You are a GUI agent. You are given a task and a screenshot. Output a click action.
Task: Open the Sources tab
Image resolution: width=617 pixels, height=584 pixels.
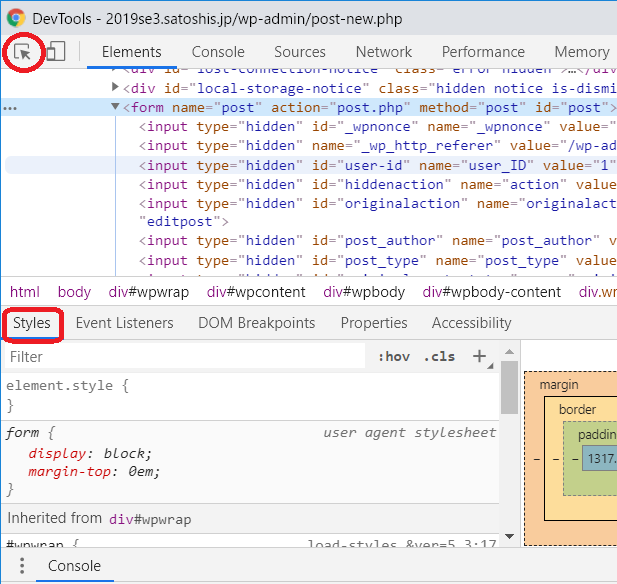[x=300, y=52]
